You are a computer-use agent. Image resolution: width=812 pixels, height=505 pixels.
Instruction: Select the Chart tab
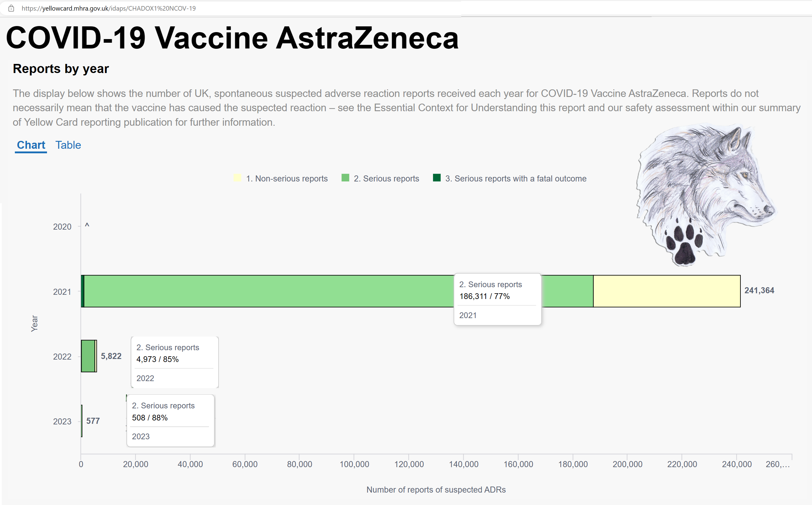(31, 145)
